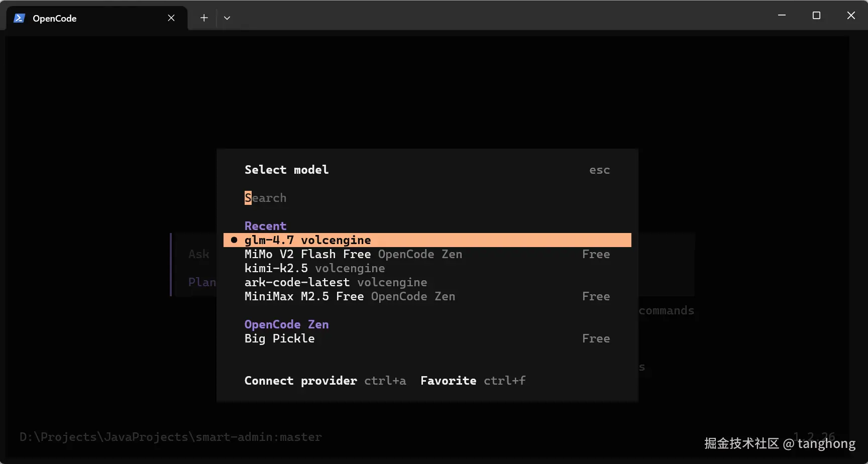Select ark-code-latest volcengine model
Screen dimensions: 868x464
coord(427,282)
